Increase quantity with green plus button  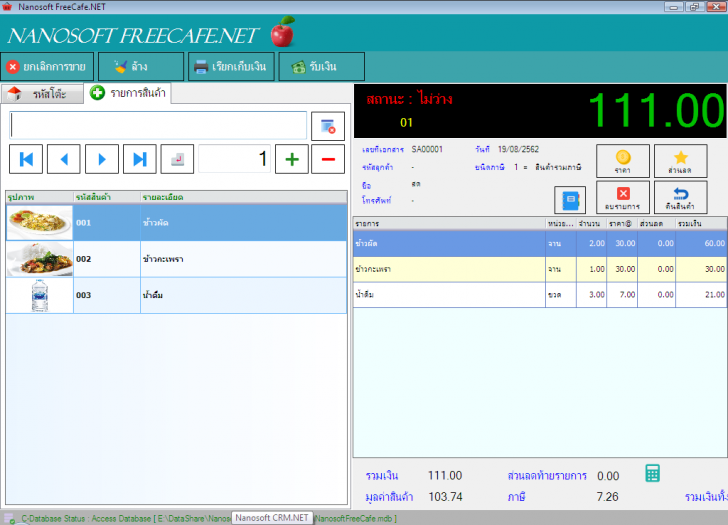pyautogui.click(x=291, y=159)
